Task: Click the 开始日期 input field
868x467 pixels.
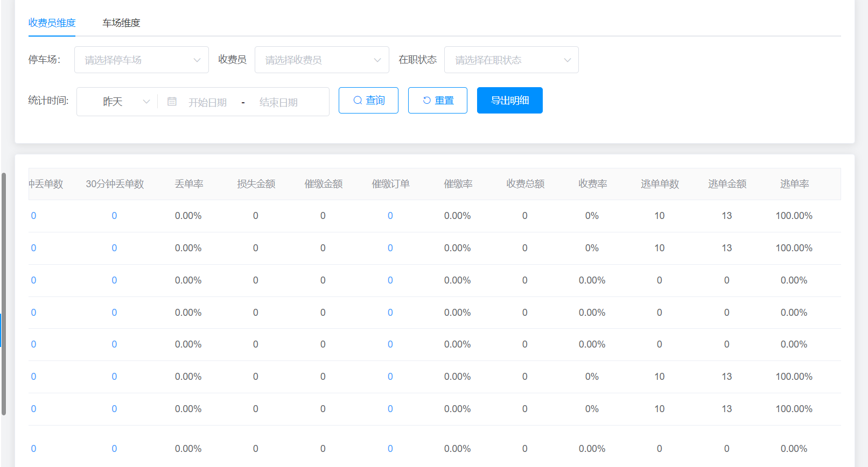Action: tap(207, 102)
